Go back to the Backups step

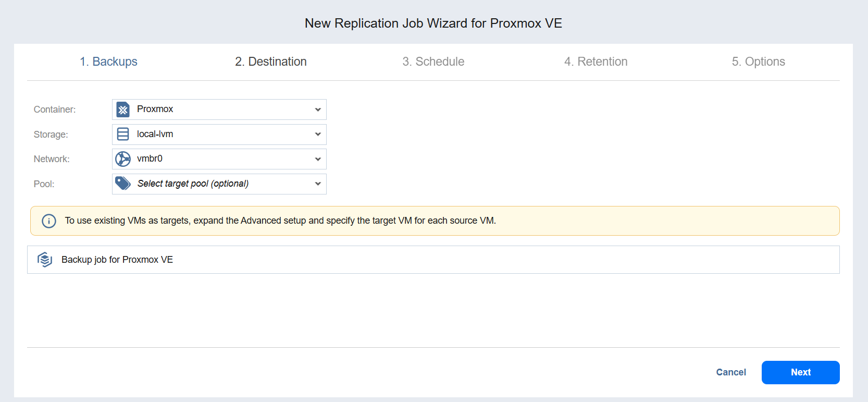(108, 62)
